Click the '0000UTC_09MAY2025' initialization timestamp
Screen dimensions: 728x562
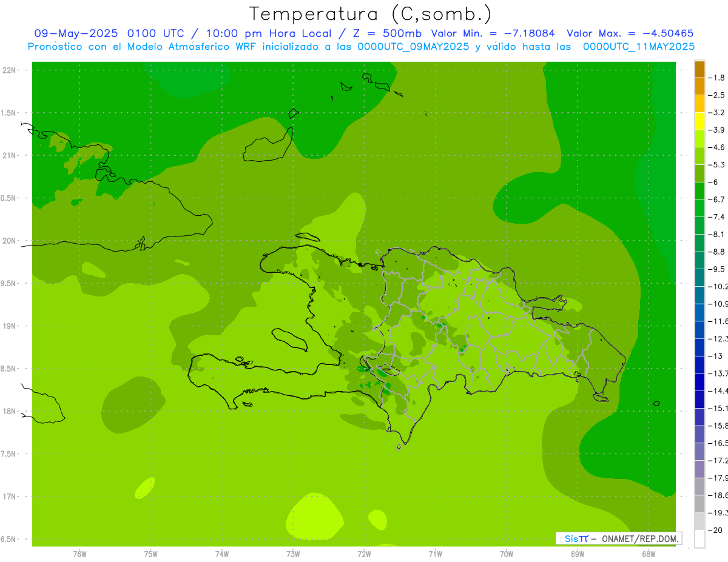point(413,47)
